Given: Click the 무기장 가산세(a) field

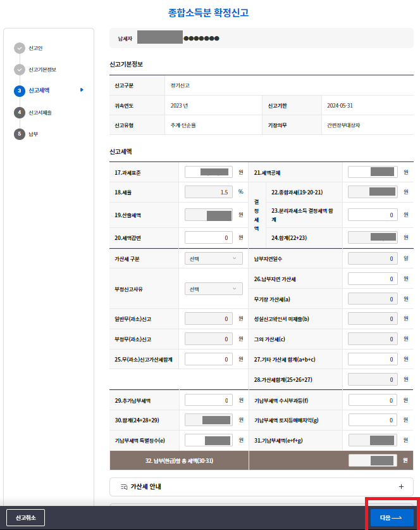Looking at the screenshot, I should [373, 299].
